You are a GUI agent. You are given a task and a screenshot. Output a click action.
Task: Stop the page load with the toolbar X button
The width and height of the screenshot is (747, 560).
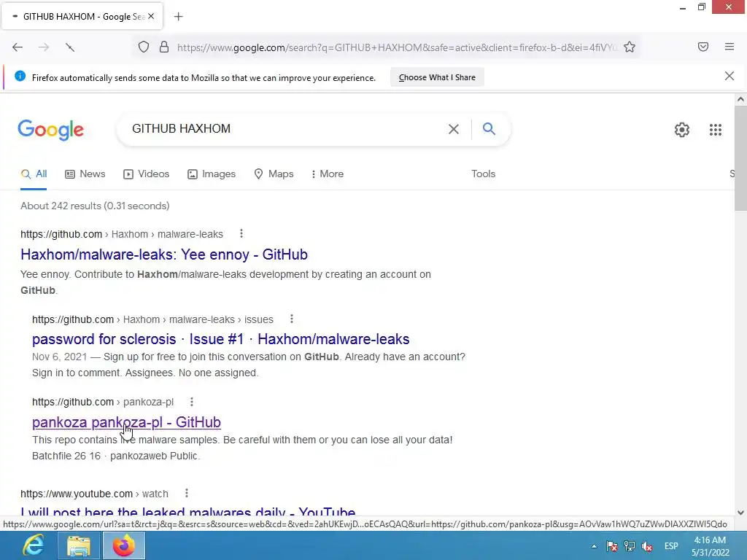[x=70, y=47]
